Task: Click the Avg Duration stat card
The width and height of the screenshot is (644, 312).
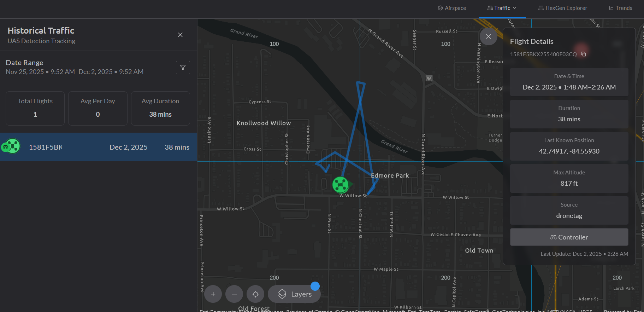Action: tap(160, 108)
